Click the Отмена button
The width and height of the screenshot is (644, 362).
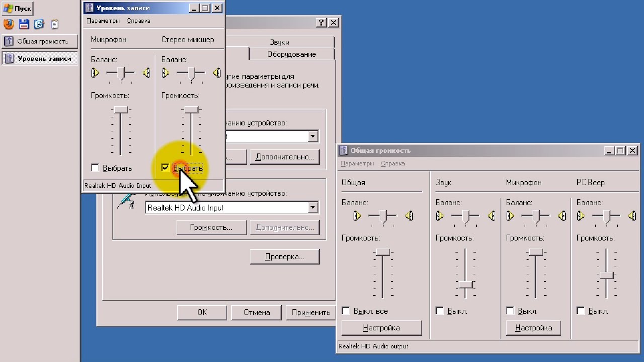point(257,312)
